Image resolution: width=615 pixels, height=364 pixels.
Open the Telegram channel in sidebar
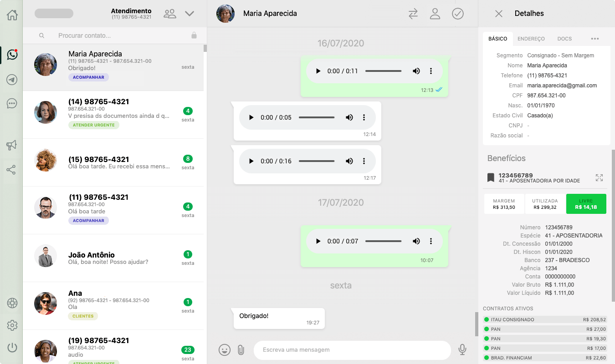(x=12, y=80)
